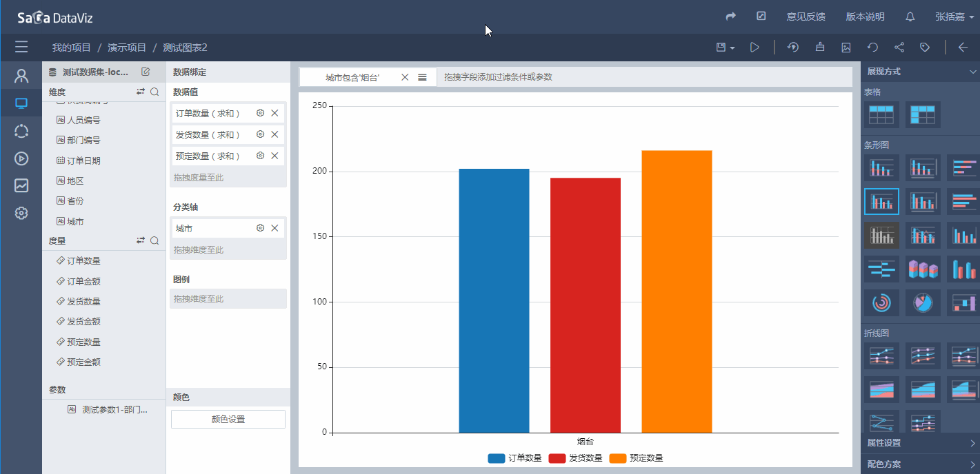Screen dimensions: 980x474
Task: Open the notification bell
Action: point(910,17)
